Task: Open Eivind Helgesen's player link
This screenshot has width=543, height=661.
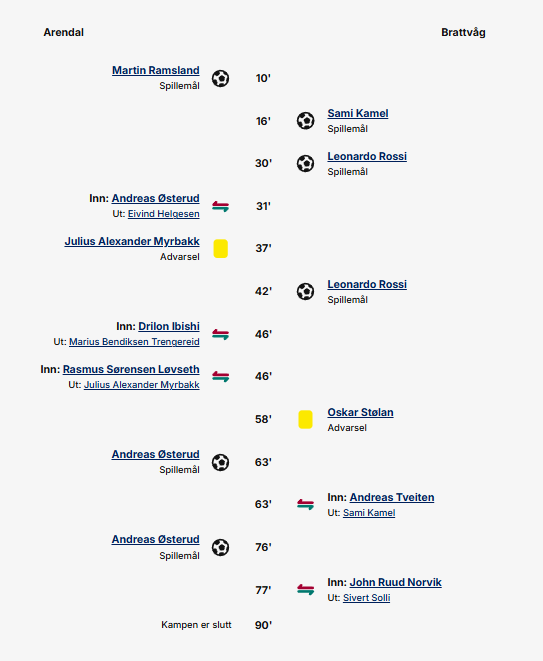Action: pyautogui.click(x=164, y=214)
